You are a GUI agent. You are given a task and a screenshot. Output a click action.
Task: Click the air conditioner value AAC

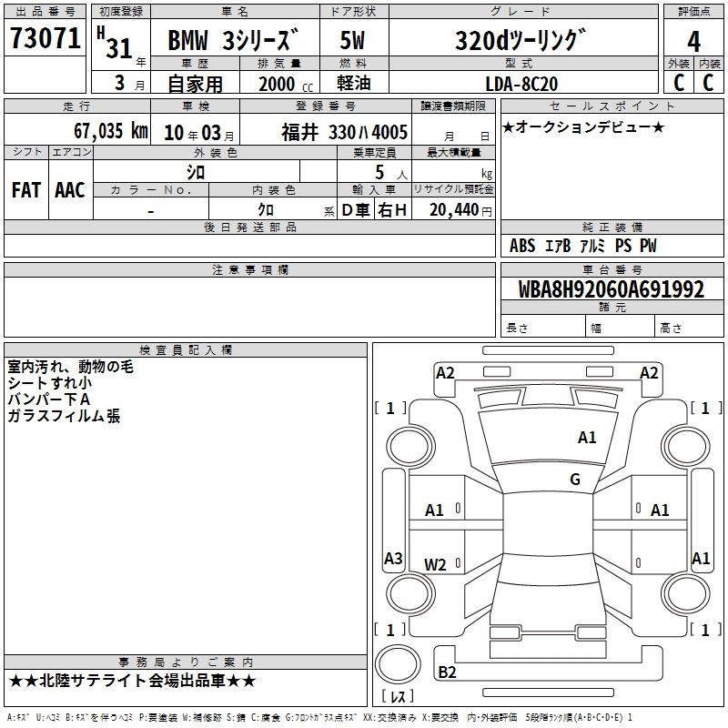70,190
